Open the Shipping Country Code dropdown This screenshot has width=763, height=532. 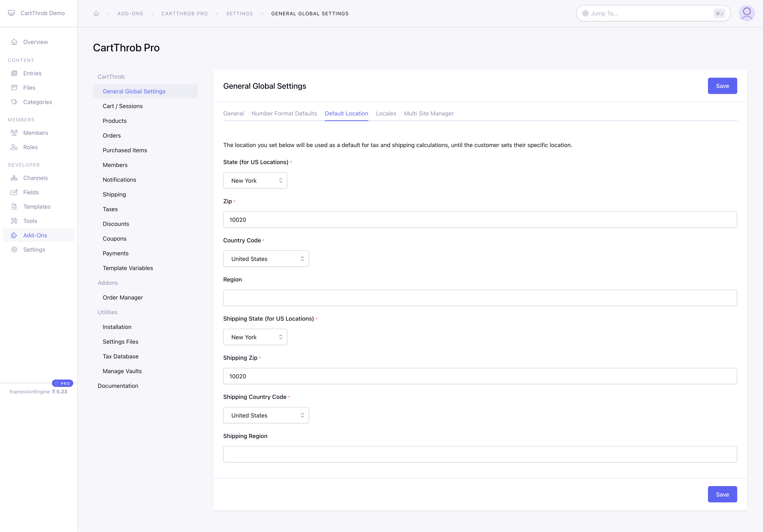click(x=266, y=415)
